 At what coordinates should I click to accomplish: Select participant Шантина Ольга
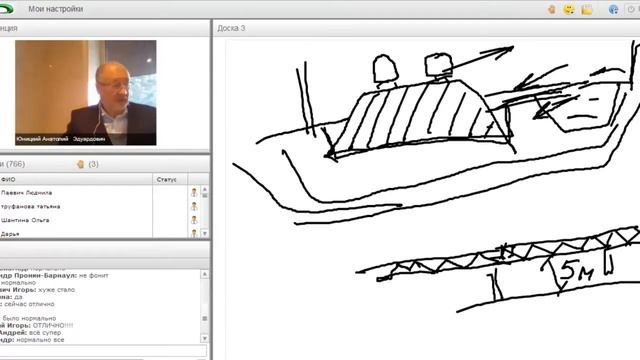(25, 220)
